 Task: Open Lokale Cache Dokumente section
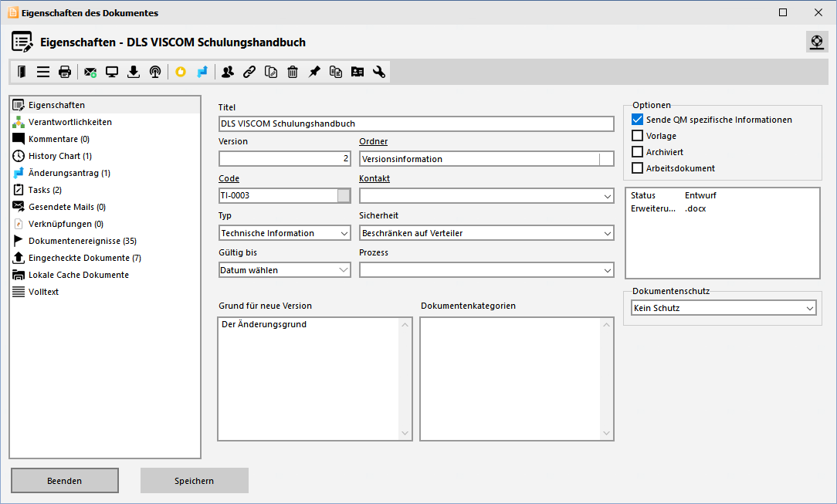[x=105, y=276]
